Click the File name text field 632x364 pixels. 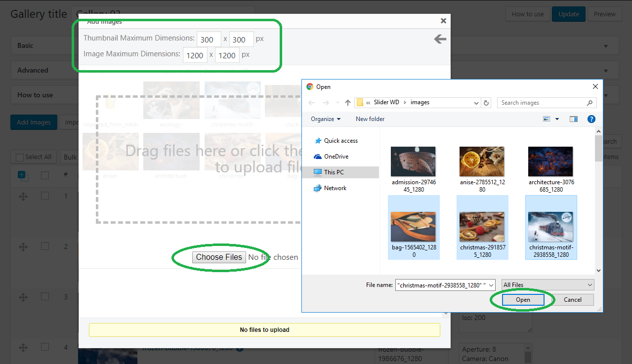pos(441,285)
